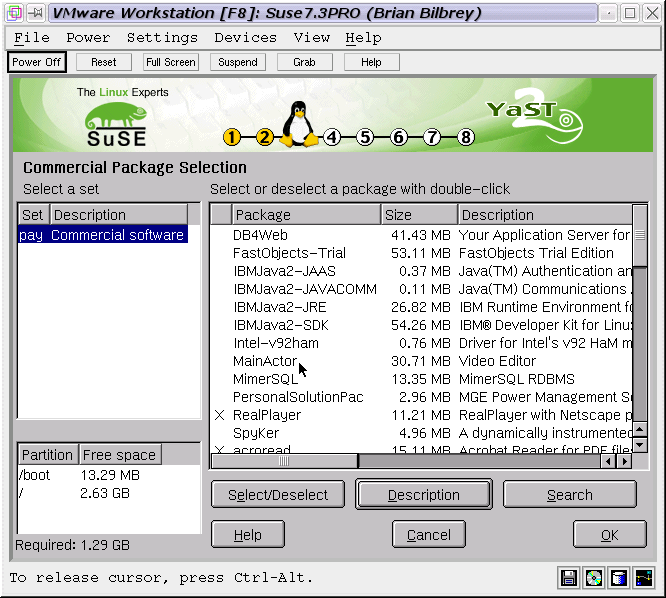
Task: Click the hard disk status icon
Action: (620, 577)
